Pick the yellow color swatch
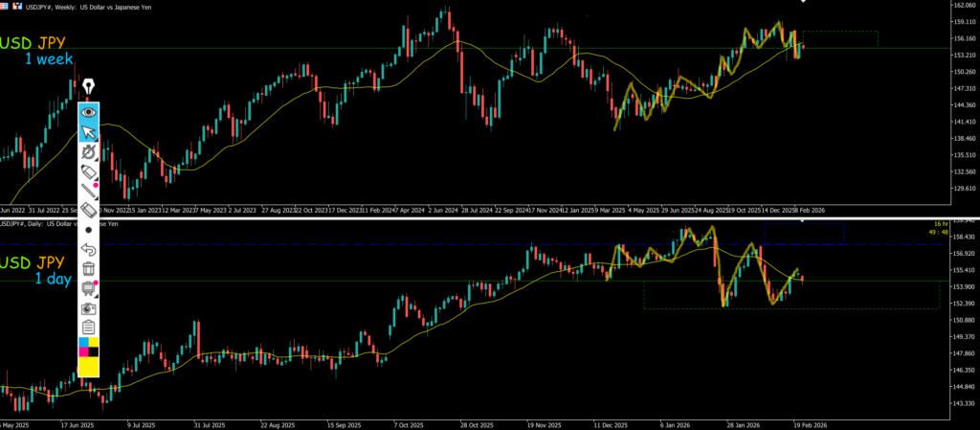Screen dimensions: 980x430 pos(89,366)
